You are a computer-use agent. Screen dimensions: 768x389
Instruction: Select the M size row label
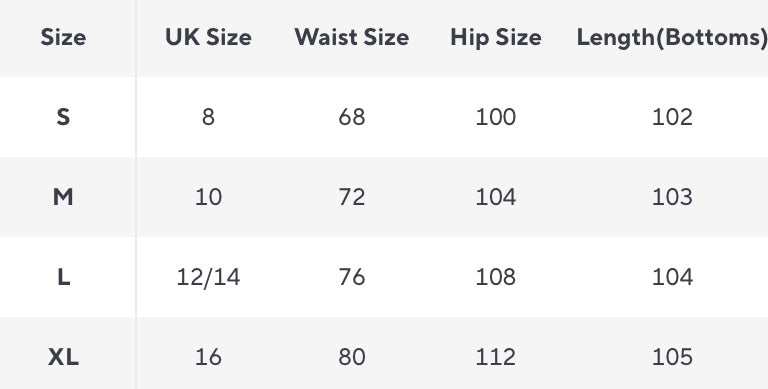point(63,197)
